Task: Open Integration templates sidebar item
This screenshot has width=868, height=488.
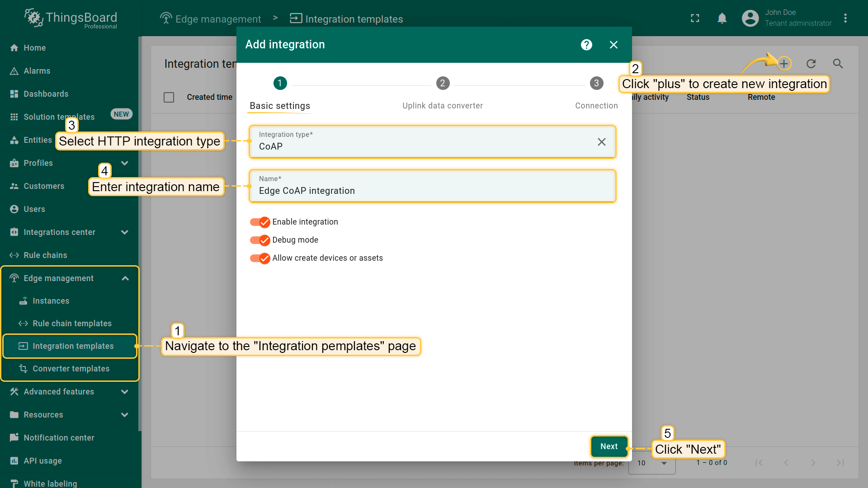Action: coord(70,346)
